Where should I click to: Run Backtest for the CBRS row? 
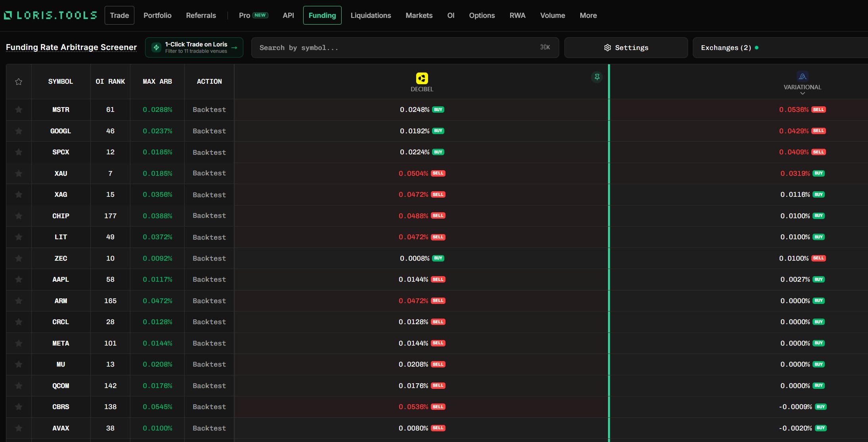click(x=209, y=407)
